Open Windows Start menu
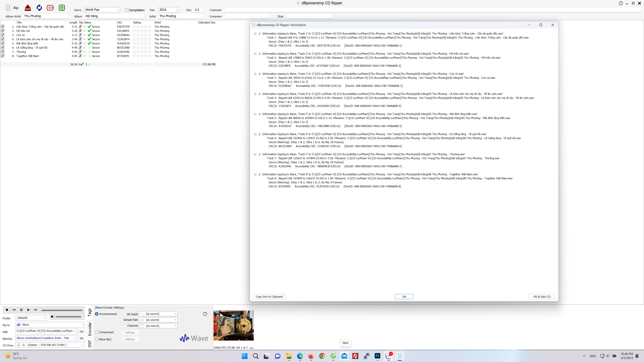This screenshot has height=362, width=644. click(245, 356)
